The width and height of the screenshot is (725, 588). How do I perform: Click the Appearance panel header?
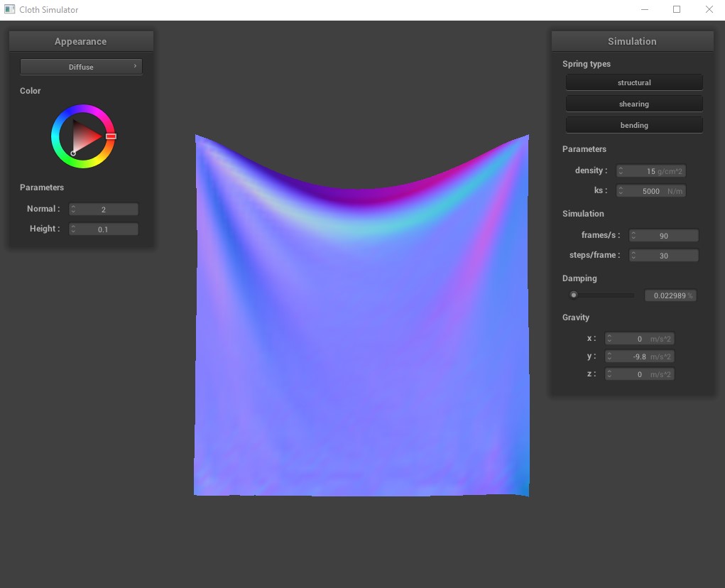tap(81, 41)
